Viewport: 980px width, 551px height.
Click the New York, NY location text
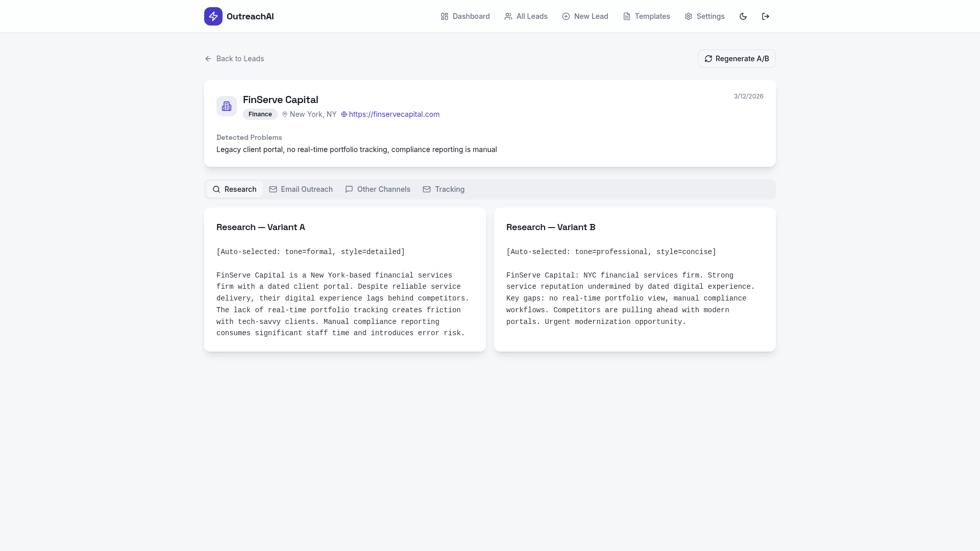[313, 114]
